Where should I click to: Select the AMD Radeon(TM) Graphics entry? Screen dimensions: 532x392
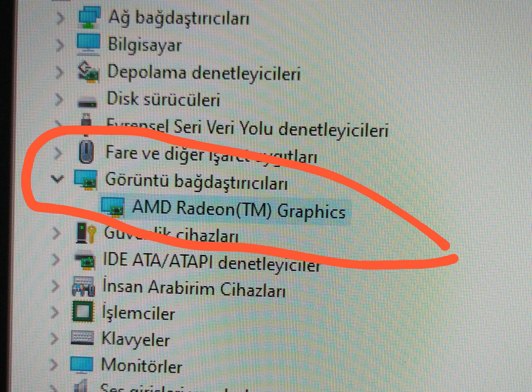point(239,210)
